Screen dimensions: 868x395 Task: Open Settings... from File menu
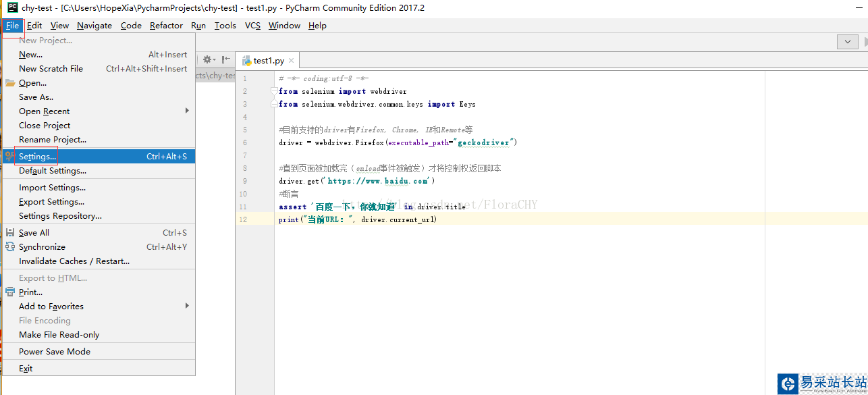[x=99, y=157]
